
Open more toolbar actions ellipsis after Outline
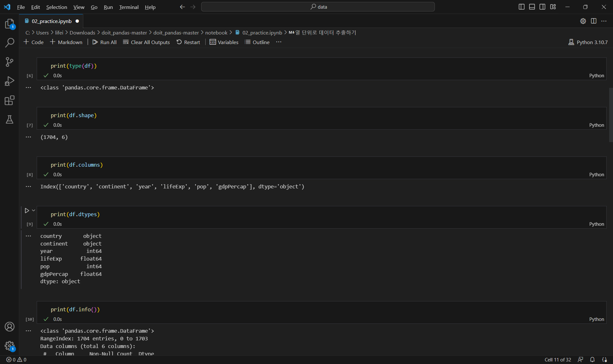[279, 42]
